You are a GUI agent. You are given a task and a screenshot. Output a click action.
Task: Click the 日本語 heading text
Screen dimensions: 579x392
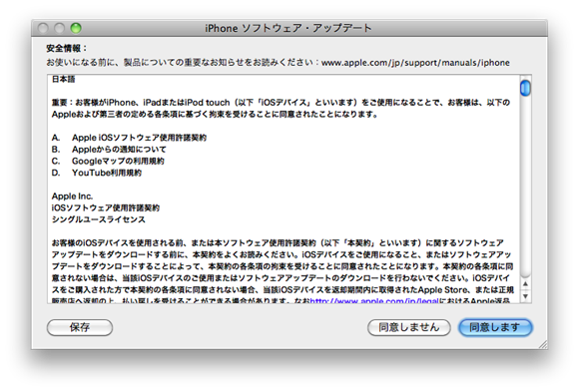64,79
